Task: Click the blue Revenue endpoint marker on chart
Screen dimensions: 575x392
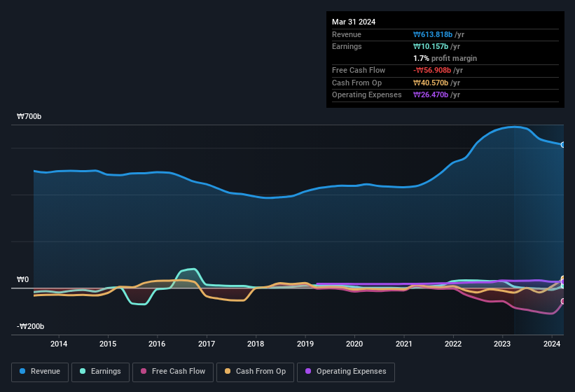Action: (x=563, y=145)
